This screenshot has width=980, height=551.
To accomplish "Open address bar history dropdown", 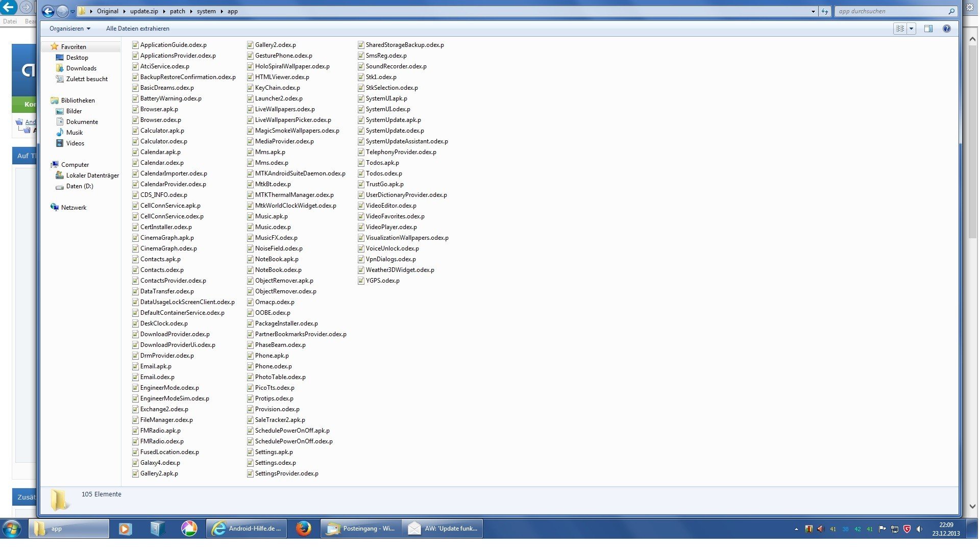I will coord(813,11).
